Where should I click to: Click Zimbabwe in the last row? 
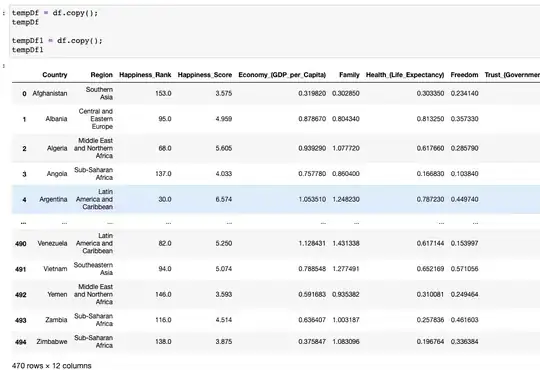point(52,341)
